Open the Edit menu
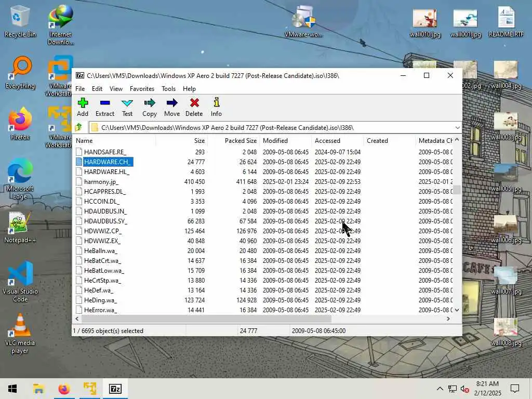The width and height of the screenshot is (532, 399). coord(97,88)
